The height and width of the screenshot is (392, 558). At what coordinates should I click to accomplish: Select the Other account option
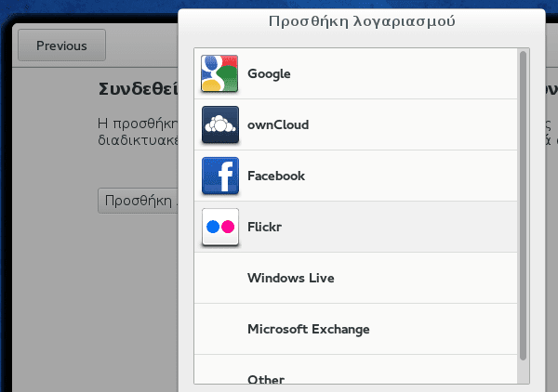click(x=355, y=370)
